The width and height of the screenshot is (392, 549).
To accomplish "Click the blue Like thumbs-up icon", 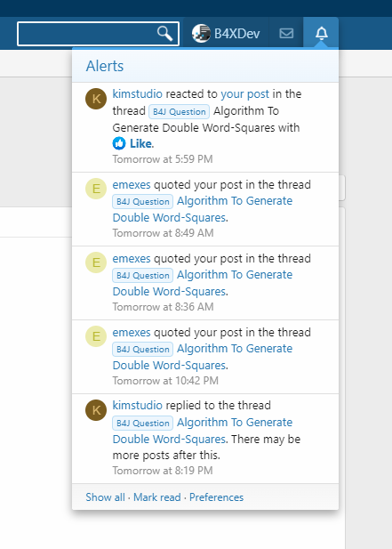I will pos(119,143).
